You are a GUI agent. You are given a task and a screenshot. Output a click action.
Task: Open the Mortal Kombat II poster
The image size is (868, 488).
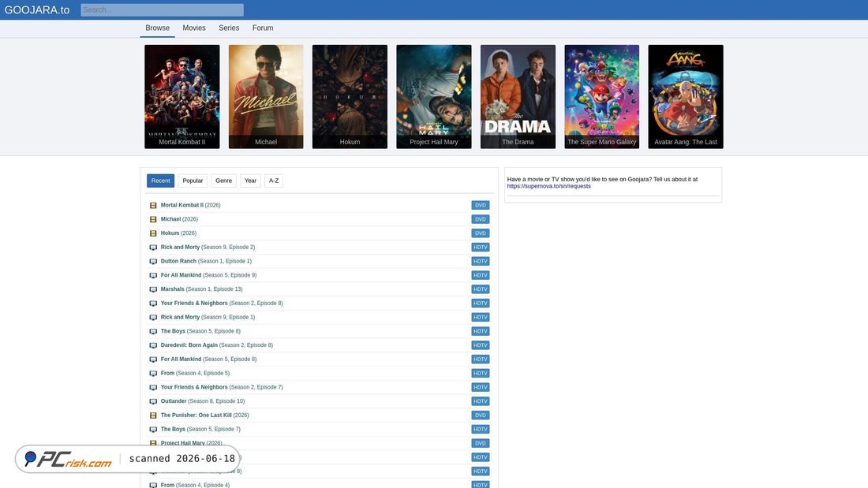click(182, 97)
